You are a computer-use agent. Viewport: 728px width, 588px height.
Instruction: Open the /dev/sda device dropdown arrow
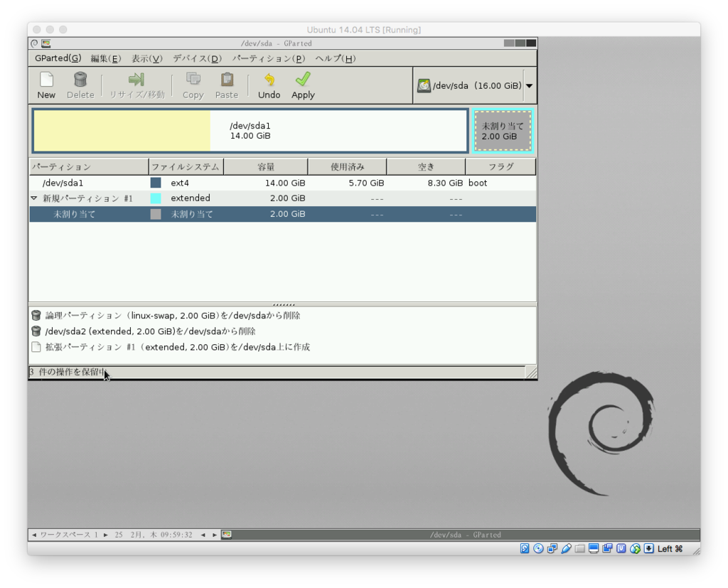[x=529, y=85]
